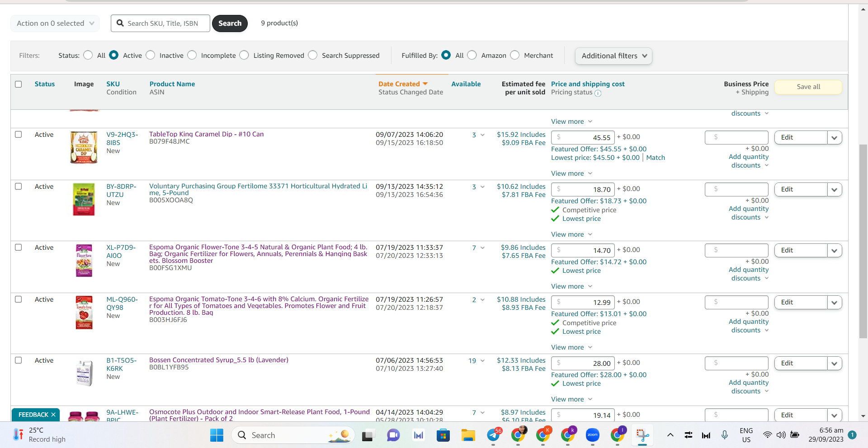This screenshot has width=868, height=448.
Task: Open the weather widget showing 25°C
Action: tap(39, 435)
